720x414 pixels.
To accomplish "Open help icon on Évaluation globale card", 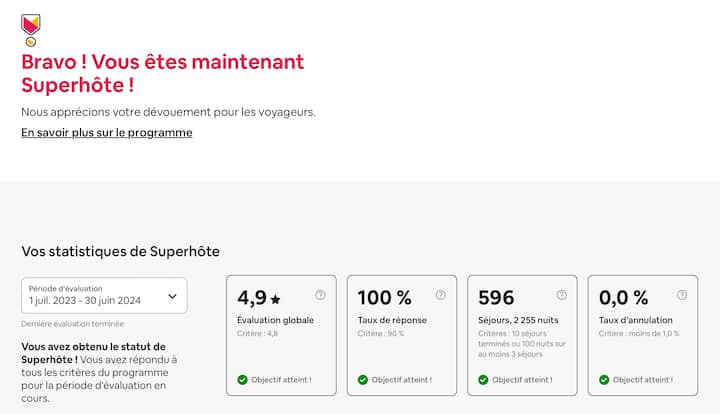I will point(320,295).
